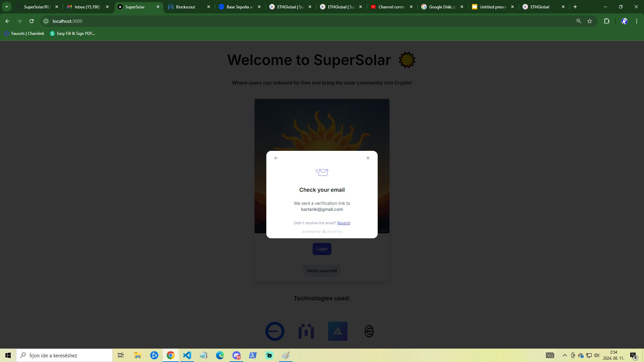Click the blue circular Worldcoin-style logo

tap(275, 331)
